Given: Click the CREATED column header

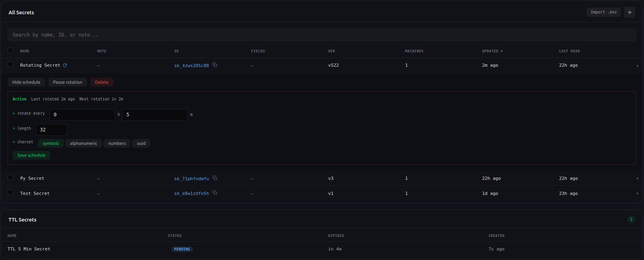Looking at the screenshot, I should click(496, 236).
